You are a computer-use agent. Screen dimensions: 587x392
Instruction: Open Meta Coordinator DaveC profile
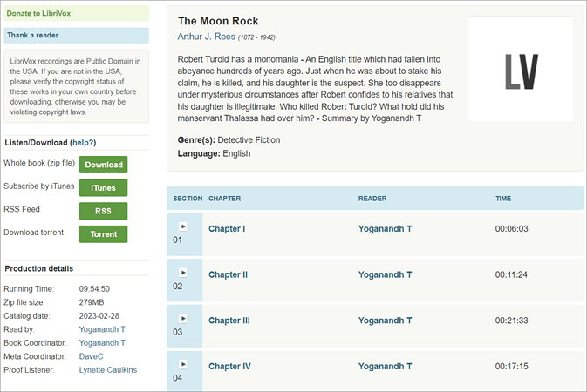(92, 356)
